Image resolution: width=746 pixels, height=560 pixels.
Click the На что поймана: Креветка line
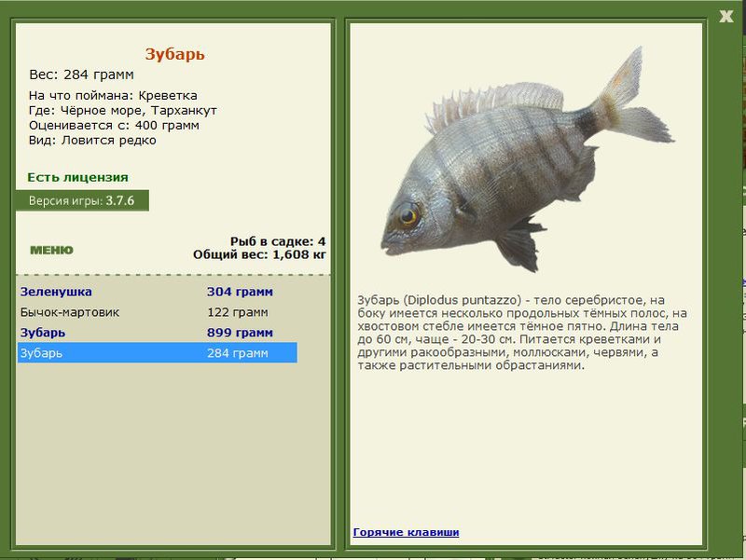[x=113, y=96]
